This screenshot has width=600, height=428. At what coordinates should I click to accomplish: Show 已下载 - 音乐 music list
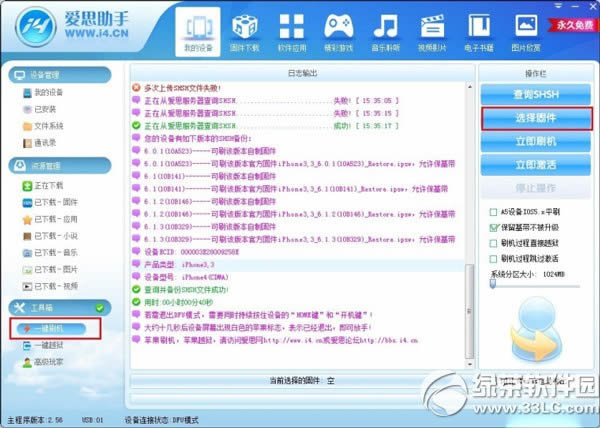pyautogui.click(x=50, y=253)
